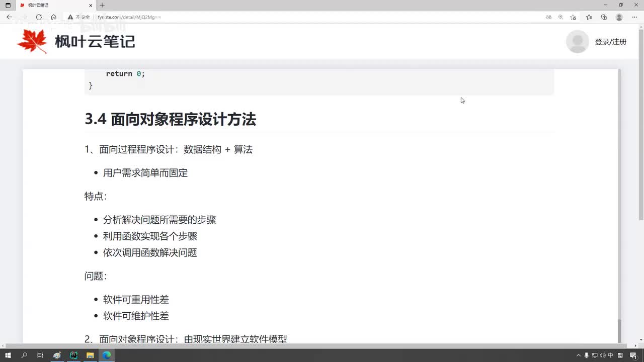Go to the browser home page
Image resolution: width=644 pixels, height=362 pixels.
click(53, 17)
